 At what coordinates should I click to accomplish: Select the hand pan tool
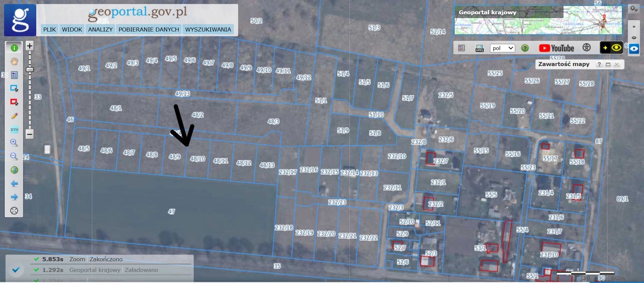point(14,61)
